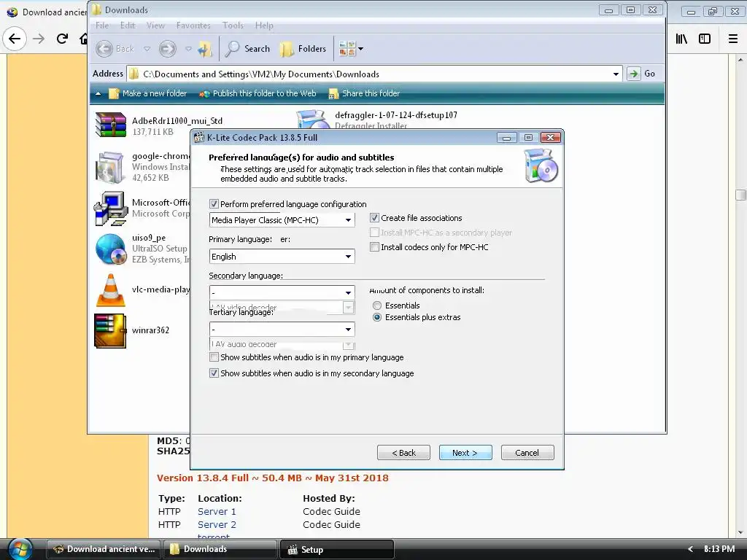Uncheck Show subtitles when audio is secondary language
Screen dimensions: 747x560
214,373
